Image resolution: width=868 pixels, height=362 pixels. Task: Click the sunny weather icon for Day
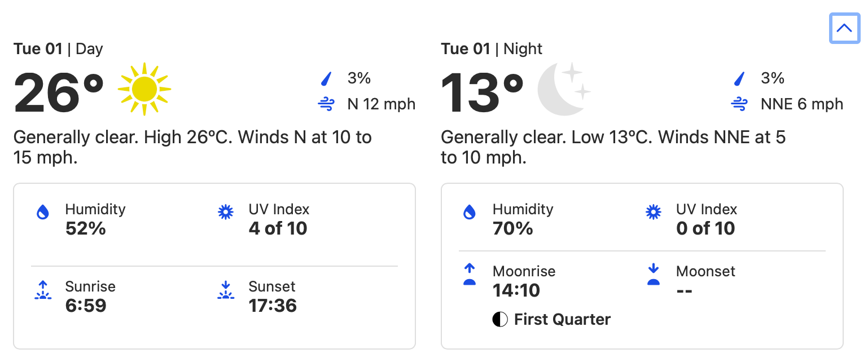(144, 89)
